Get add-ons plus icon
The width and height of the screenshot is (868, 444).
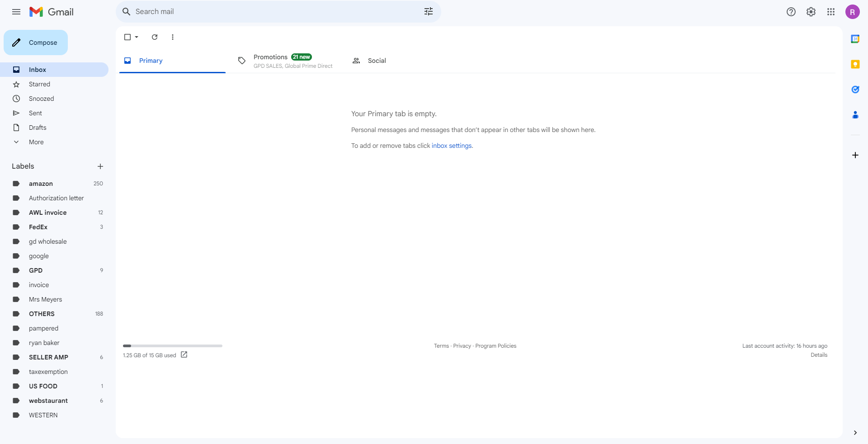[x=855, y=155]
